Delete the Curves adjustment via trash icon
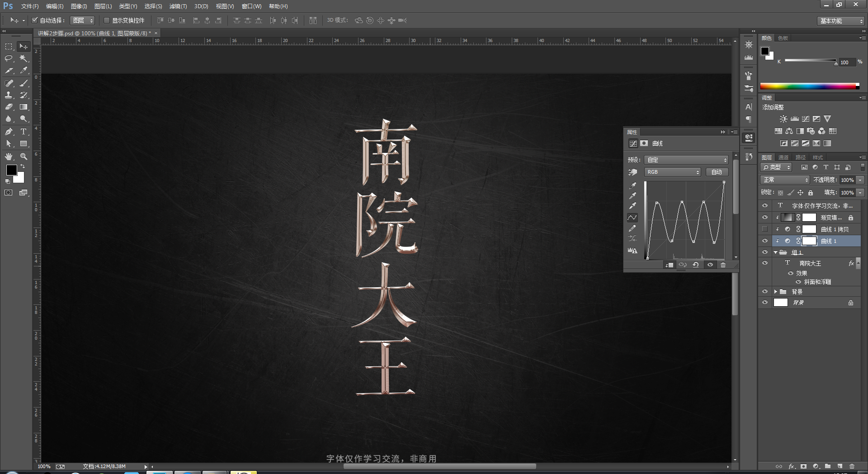868x474 pixels. (723, 265)
